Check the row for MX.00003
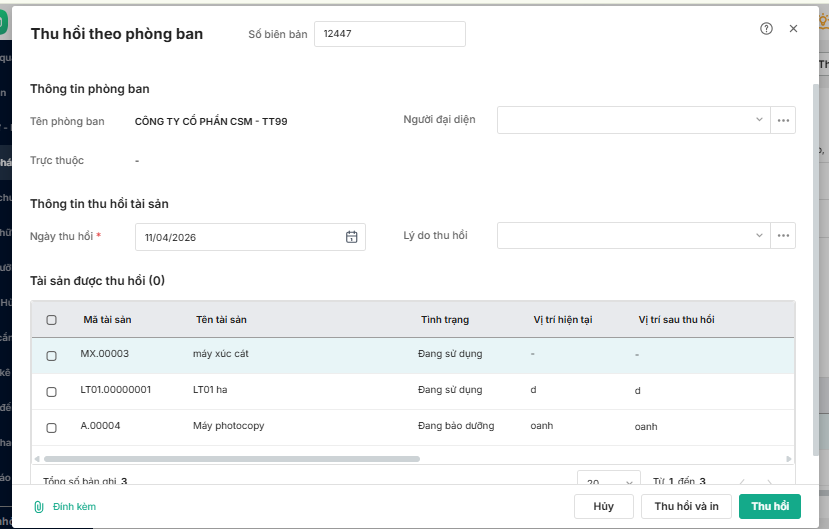 click(x=52, y=356)
